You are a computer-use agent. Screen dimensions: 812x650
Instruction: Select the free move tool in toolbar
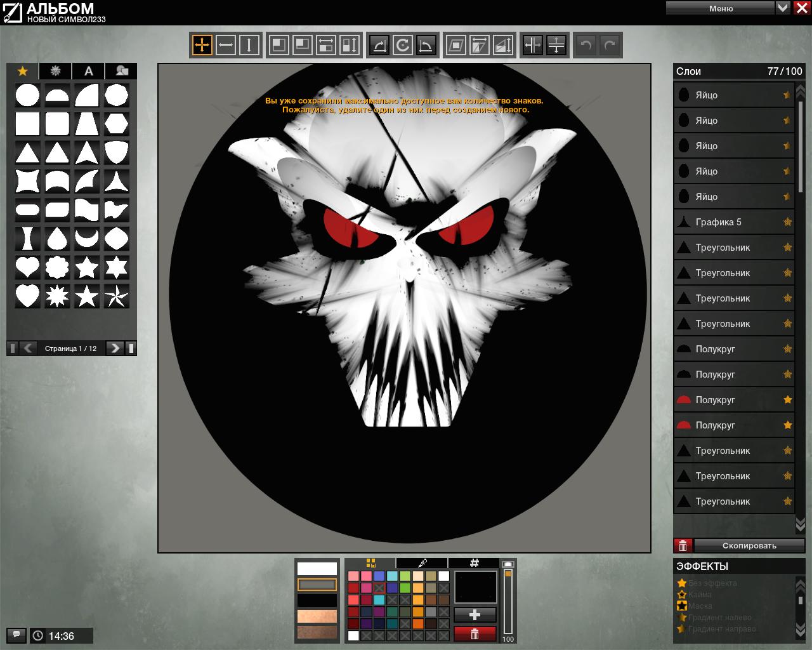(x=202, y=45)
